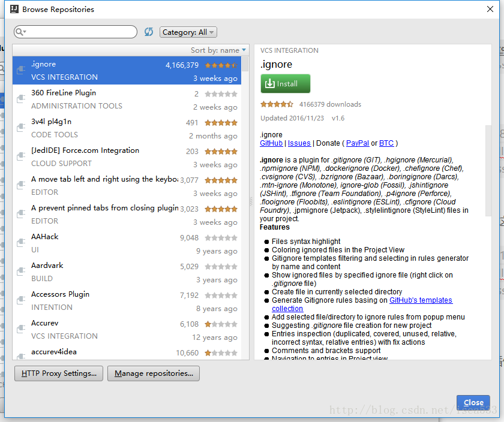Click ADMINISTRATION TOOLS category label
This screenshot has height=422, width=504.
(x=77, y=106)
